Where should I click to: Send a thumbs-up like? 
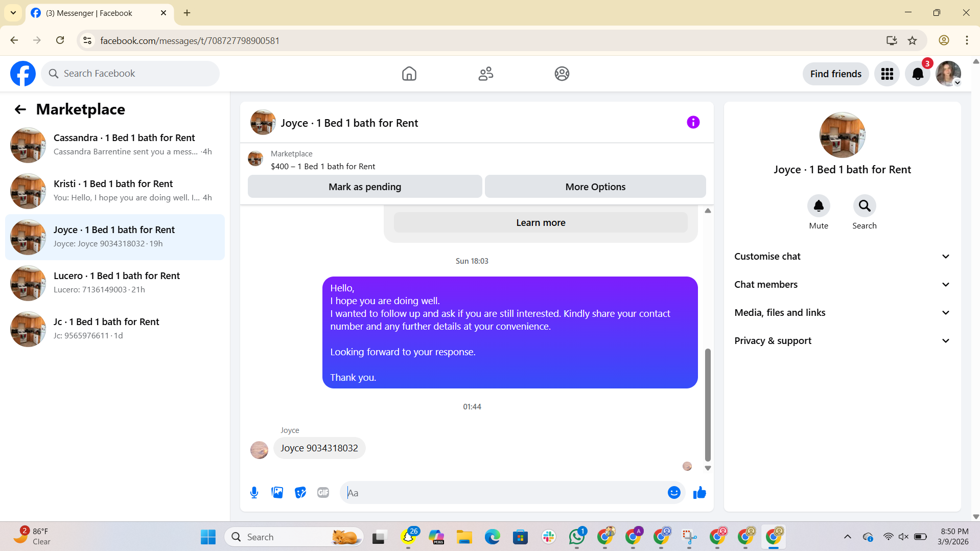699,493
